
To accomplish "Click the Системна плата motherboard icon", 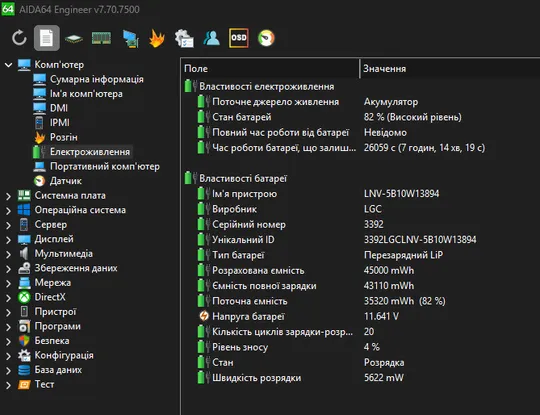I will [24, 195].
